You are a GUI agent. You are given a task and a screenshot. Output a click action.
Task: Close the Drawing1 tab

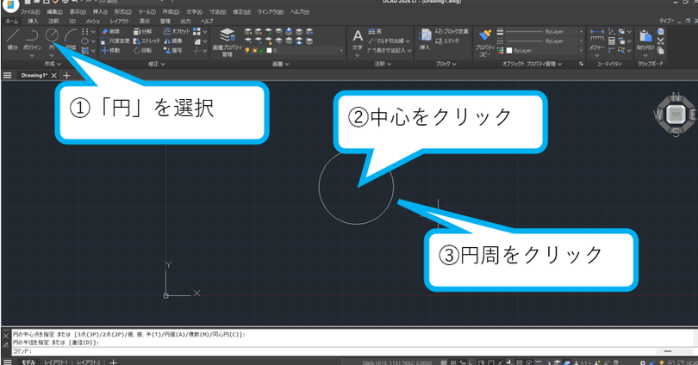(54, 76)
